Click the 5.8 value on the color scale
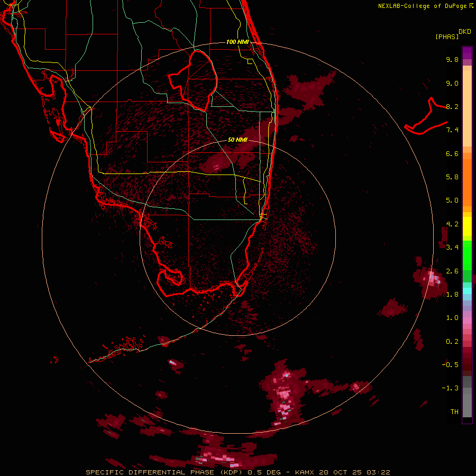This screenshot has height=476, width=476. coord(452,177)
